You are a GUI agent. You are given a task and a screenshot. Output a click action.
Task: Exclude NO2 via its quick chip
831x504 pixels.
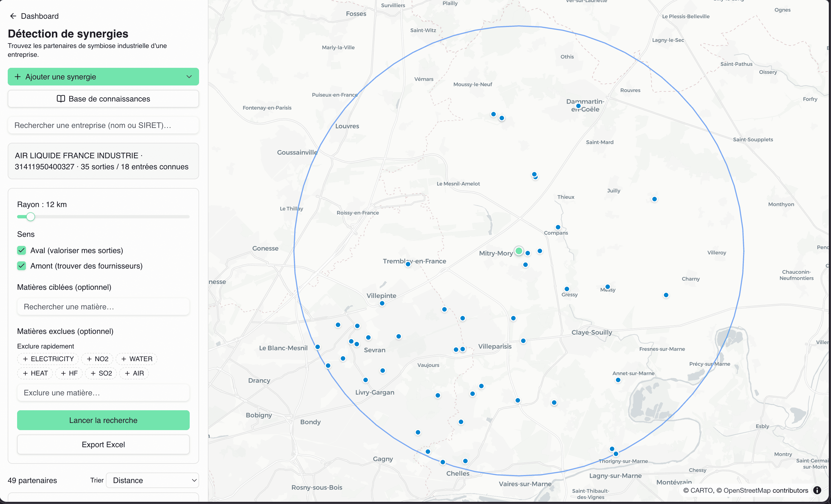point(98,359)
